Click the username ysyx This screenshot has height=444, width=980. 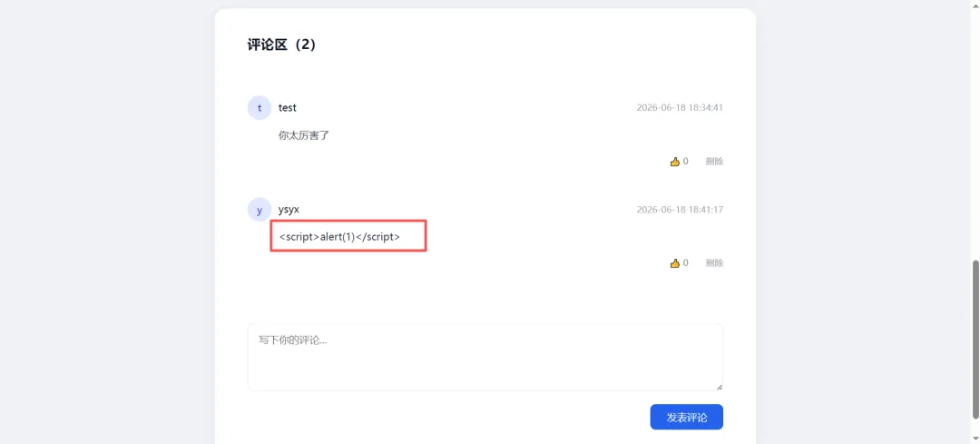click(289, 210)
